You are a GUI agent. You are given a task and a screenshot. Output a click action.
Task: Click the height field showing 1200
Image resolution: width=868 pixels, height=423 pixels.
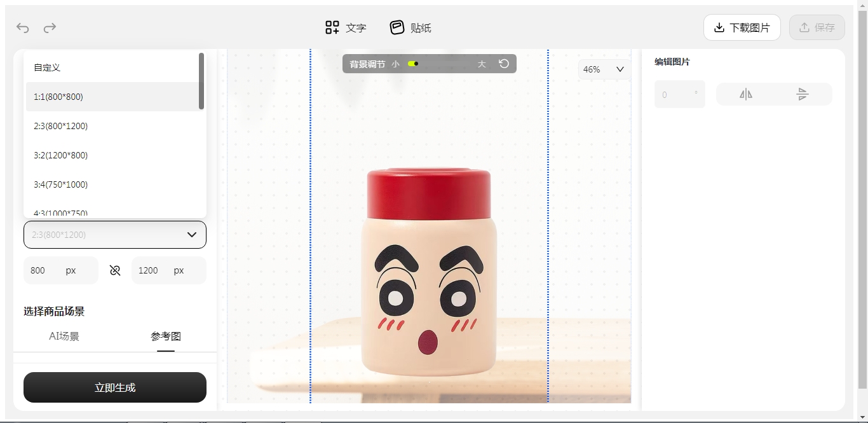[169, 270]
